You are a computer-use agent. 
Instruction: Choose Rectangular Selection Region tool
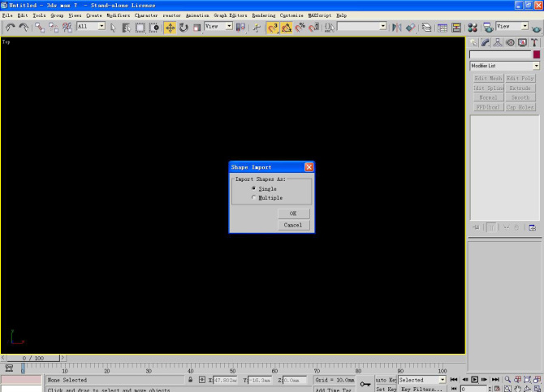pos(140,28)
